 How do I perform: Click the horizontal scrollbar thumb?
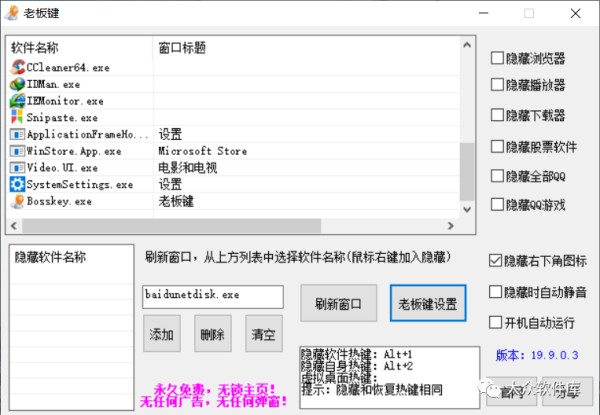coord(171,226)
